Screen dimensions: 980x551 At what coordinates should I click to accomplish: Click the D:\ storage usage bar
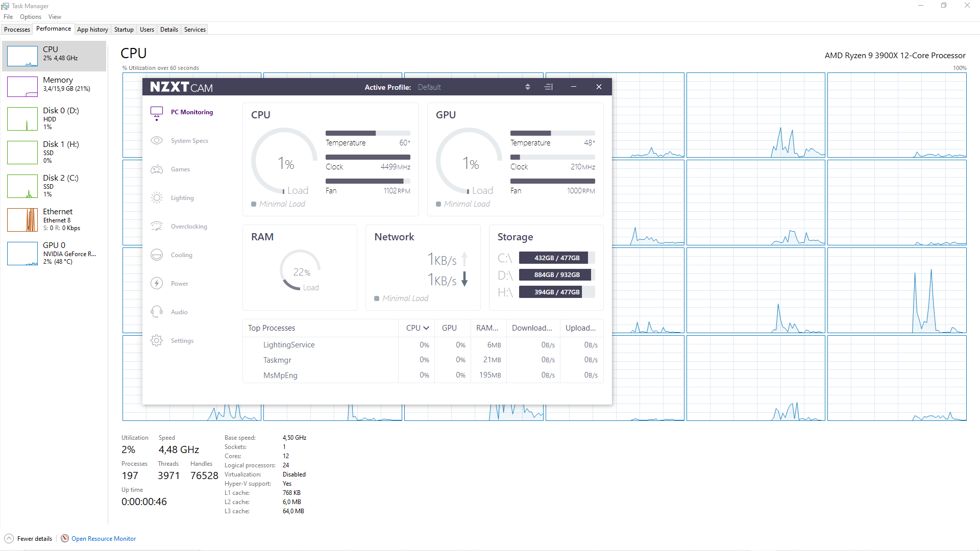pos(557,275)
